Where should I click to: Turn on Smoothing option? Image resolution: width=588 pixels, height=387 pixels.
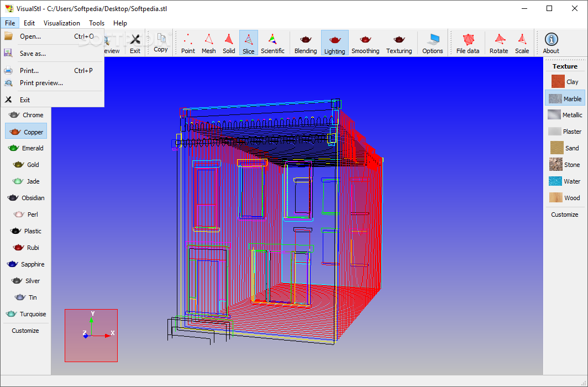pyautogui.click(x=365, y=43)
